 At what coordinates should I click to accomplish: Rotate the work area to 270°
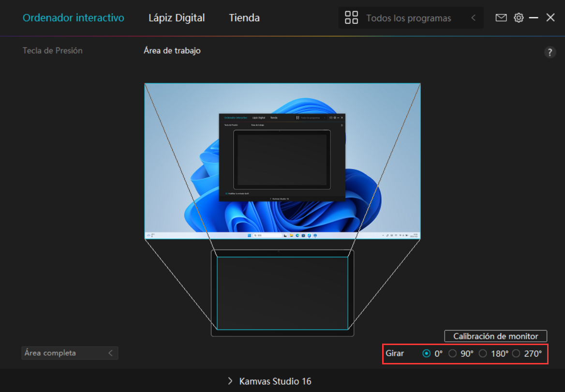[x=516, y=353]
